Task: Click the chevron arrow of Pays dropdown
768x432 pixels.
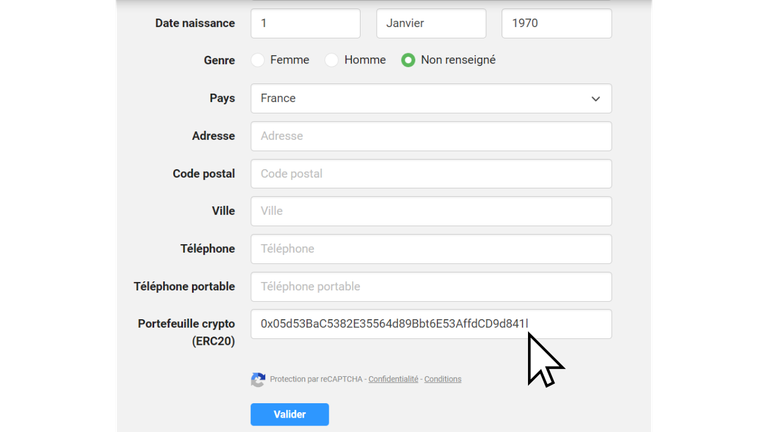Action: tap(596, 99)
